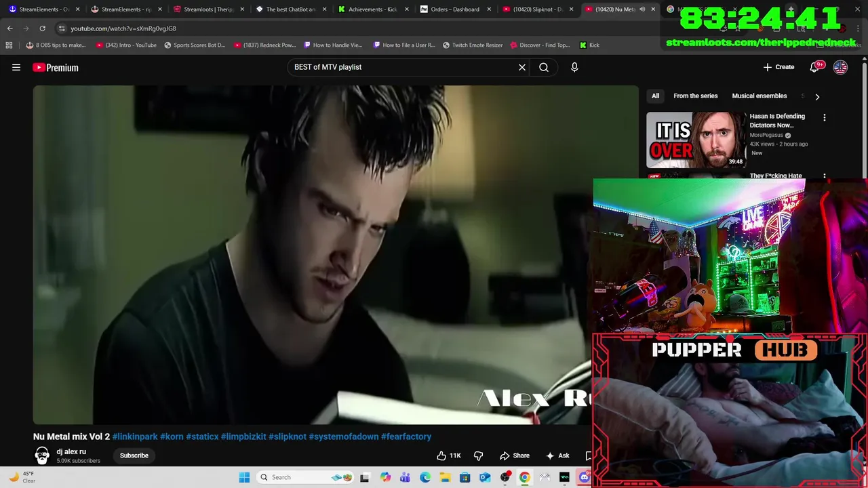Open Google Chrome from the taskbar
Viewport: 868px width, 488px height.
(525, 477)
